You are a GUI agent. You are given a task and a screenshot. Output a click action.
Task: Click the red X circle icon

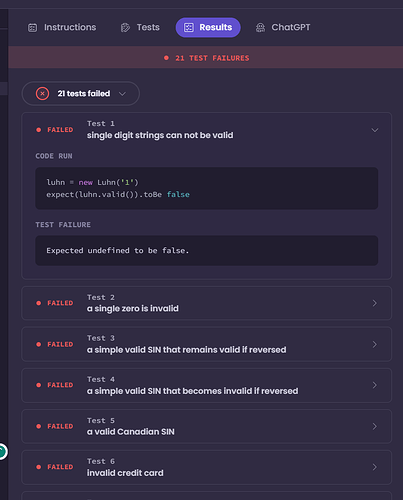pyautogui.click(x=42, y=94)
